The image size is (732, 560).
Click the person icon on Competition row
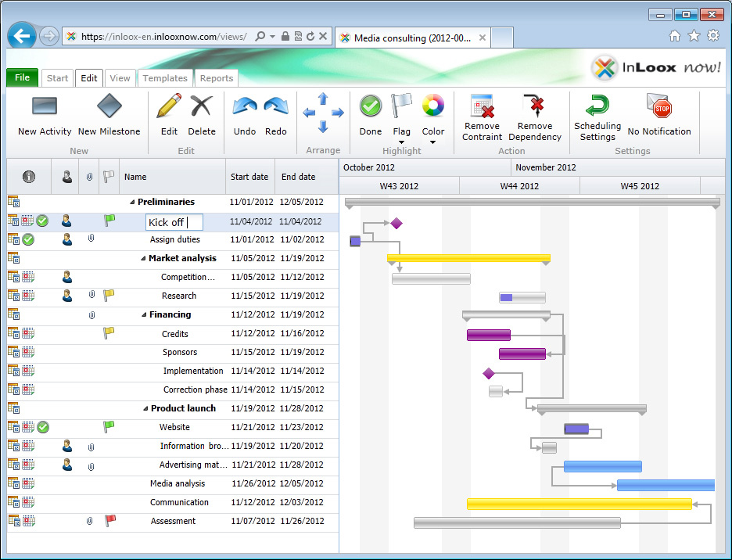pyautogui.click(x=66, y=277)
